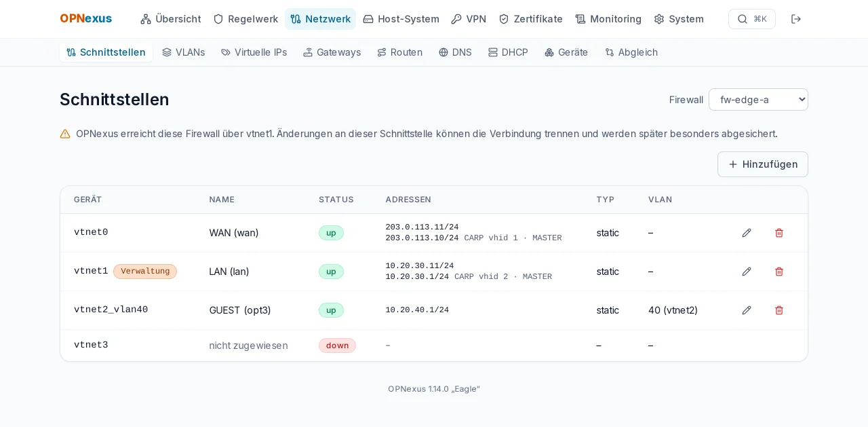Switch to the DNS tab
Viewport: 868px width, 427px height.
455,52
